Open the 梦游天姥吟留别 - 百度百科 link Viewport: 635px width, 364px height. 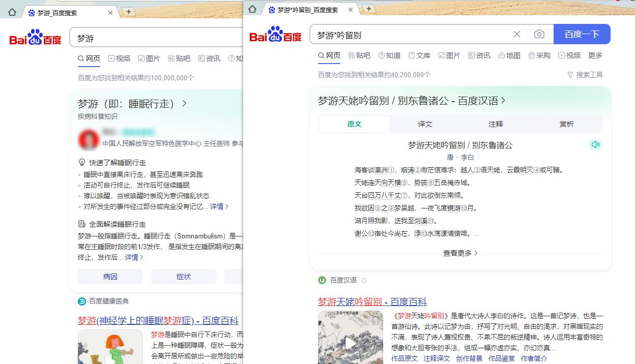pyautogui.click(x=371, y=301)
